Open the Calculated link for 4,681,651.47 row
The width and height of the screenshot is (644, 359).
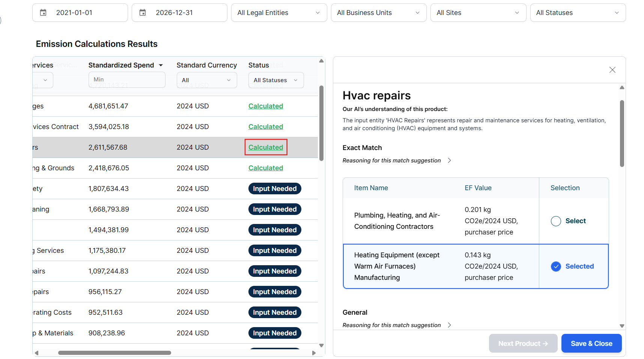point(265,106)
